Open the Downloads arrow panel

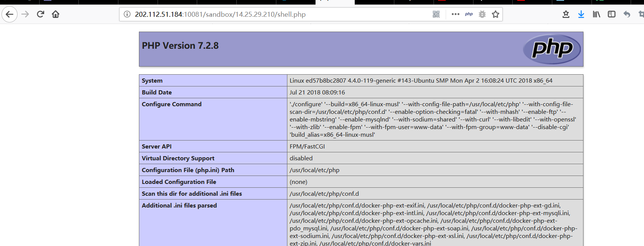pos(581,14)
